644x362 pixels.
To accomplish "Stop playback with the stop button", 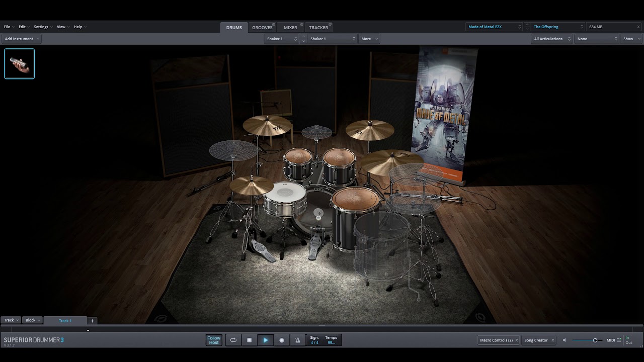I will (x=249, y=340).
